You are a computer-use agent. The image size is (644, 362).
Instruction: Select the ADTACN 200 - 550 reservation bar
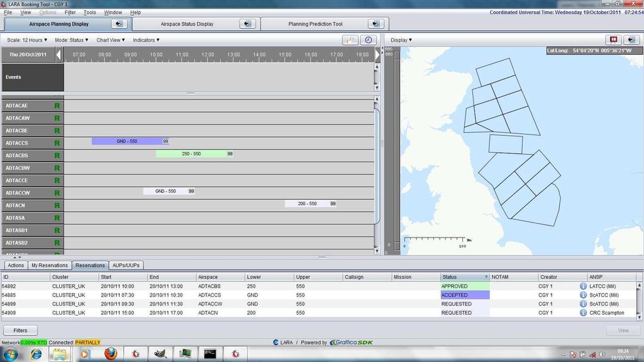[x=311, y=204]
